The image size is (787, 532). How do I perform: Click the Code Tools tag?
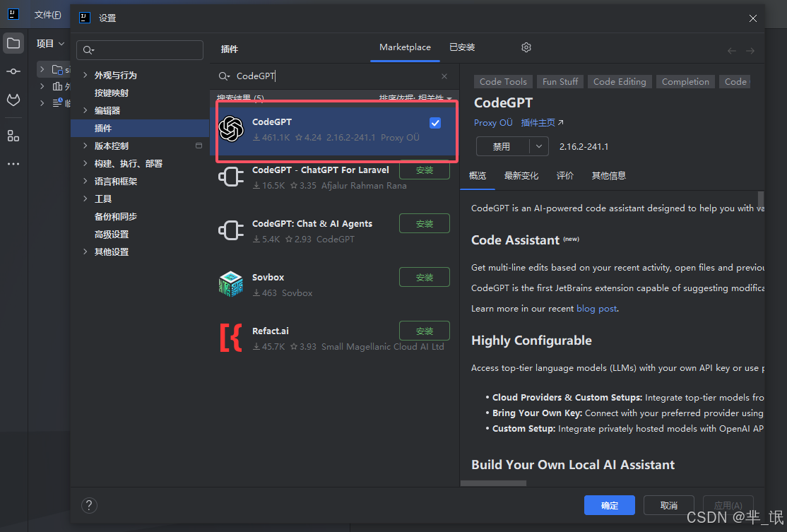503,82
